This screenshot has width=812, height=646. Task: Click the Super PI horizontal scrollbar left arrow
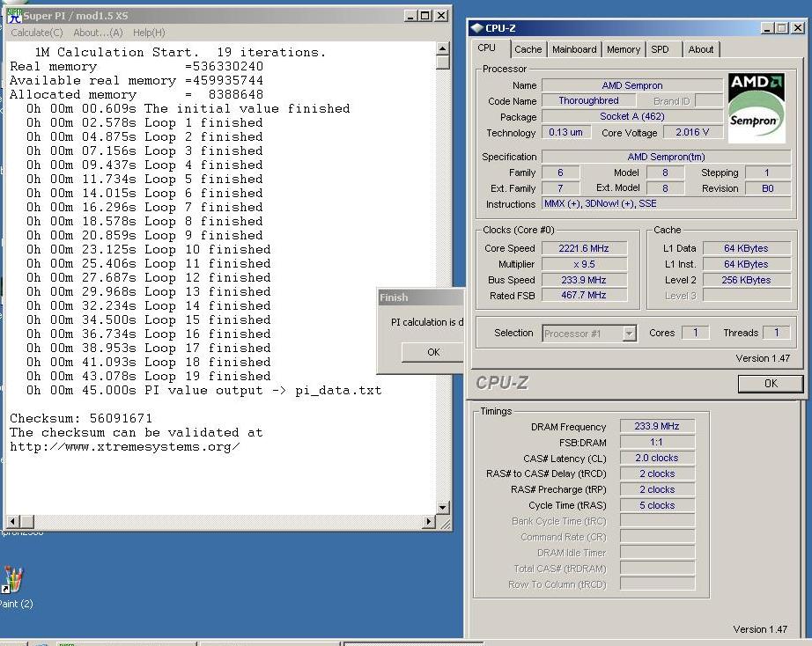pyautogui.click(x=13, y=521)
